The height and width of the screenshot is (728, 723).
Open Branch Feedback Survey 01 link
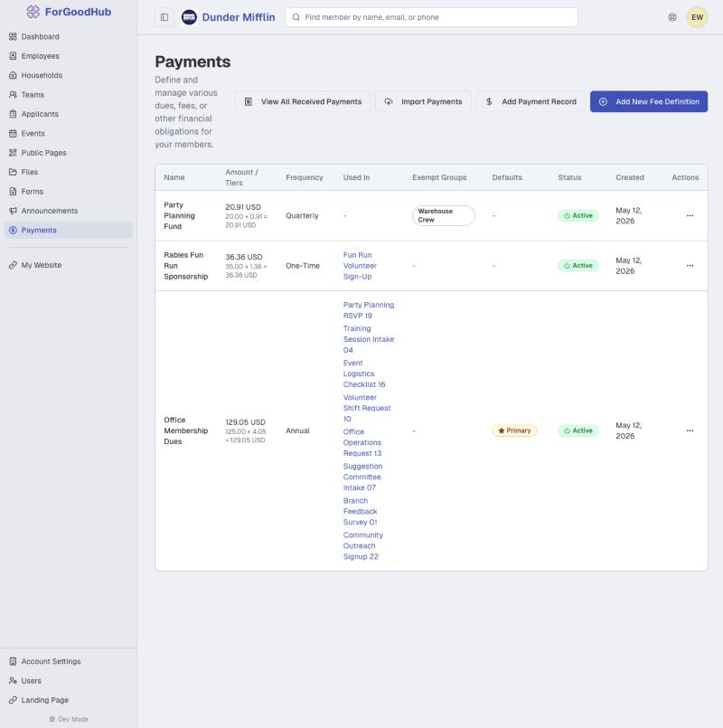pyautogui.click(x=360, y=511)
